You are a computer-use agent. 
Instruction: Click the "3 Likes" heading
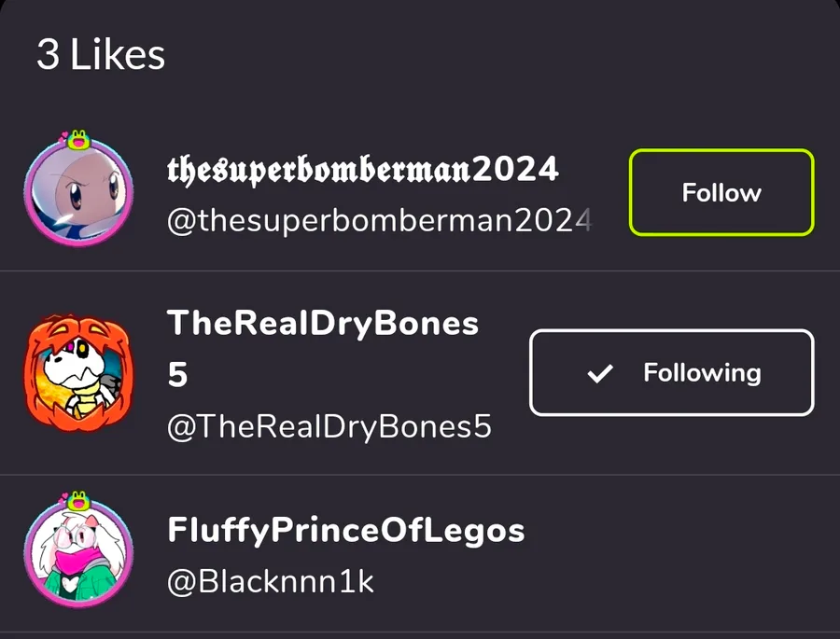pyautogui.click(x=101, y=55)
